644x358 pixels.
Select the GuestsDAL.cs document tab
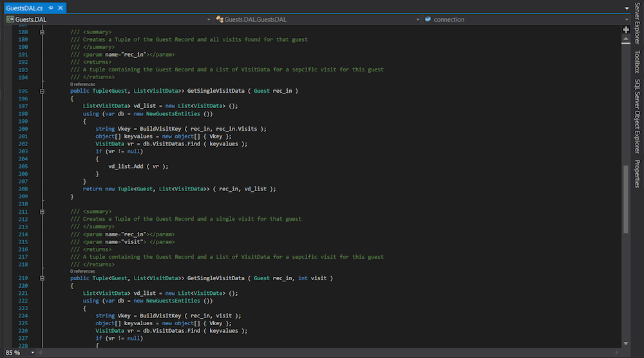pyautogui.click(x=23, y=6)
